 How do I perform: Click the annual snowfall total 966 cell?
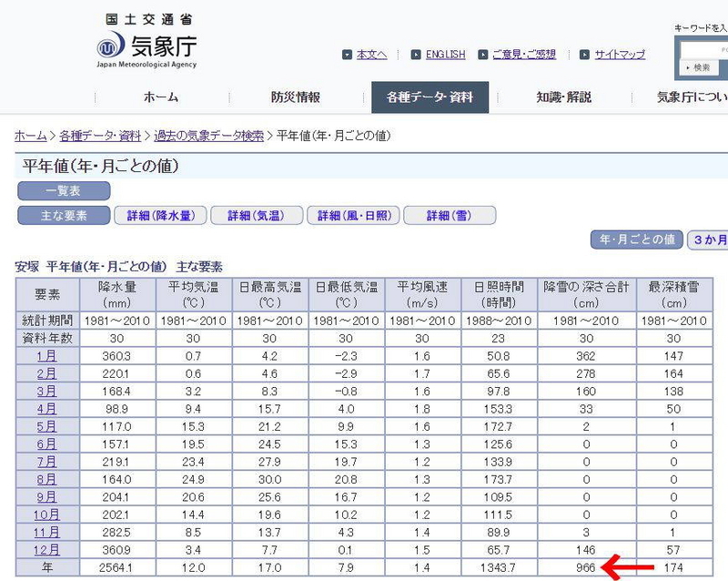click(586, 568)
